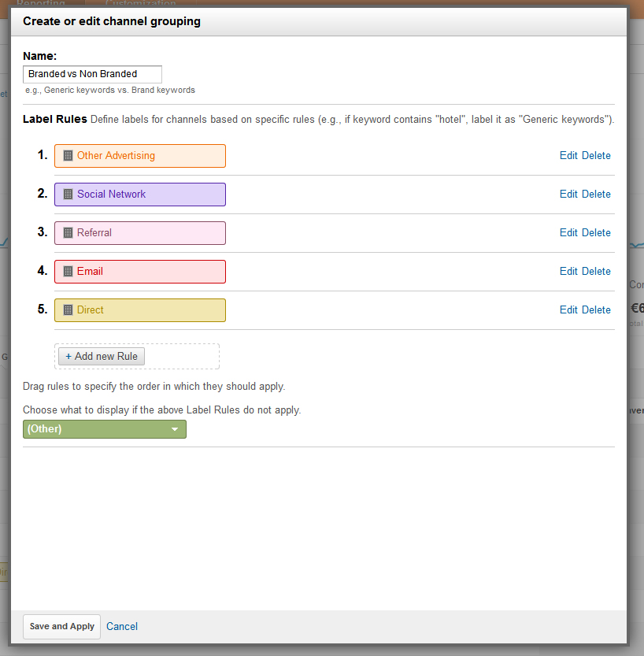Edit the Direct rule
Viewport: 644px width, 656px height.
(568, 310)
